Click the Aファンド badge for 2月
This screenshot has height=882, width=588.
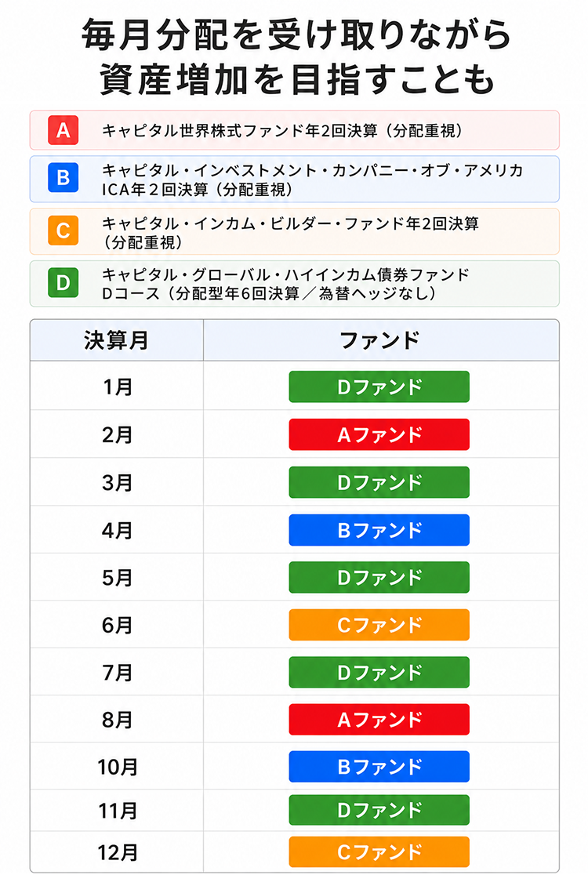click(x=379, y=434)
